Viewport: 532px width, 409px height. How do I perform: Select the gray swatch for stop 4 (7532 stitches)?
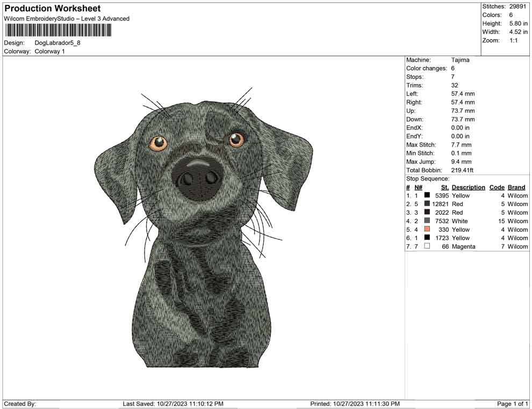(x=427, y=221)
